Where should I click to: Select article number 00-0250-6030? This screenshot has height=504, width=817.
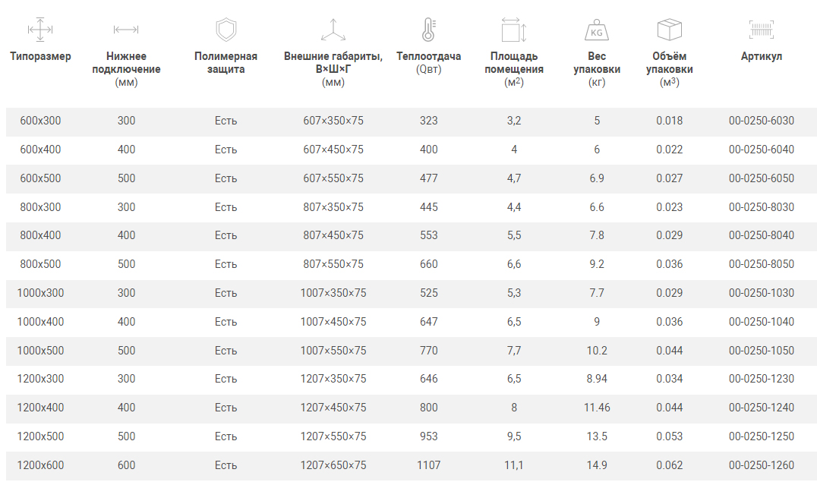coord(761,121)
